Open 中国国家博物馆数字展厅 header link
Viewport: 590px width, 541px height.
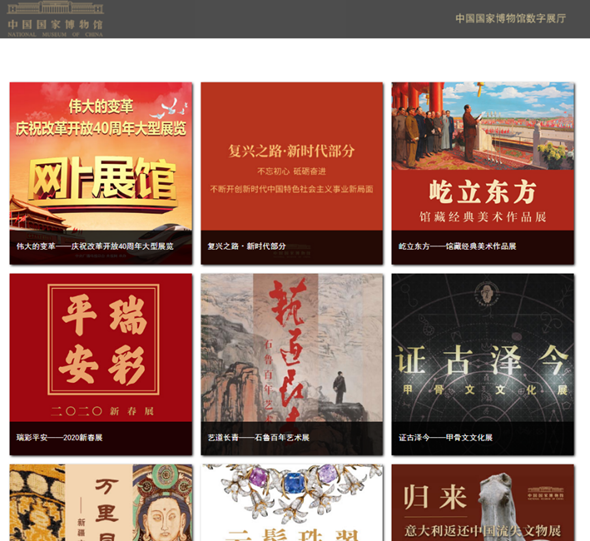click(x=511, y=18)
